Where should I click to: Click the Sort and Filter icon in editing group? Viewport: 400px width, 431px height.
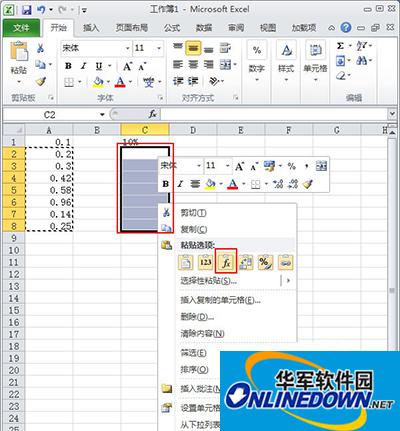(361, 46)
